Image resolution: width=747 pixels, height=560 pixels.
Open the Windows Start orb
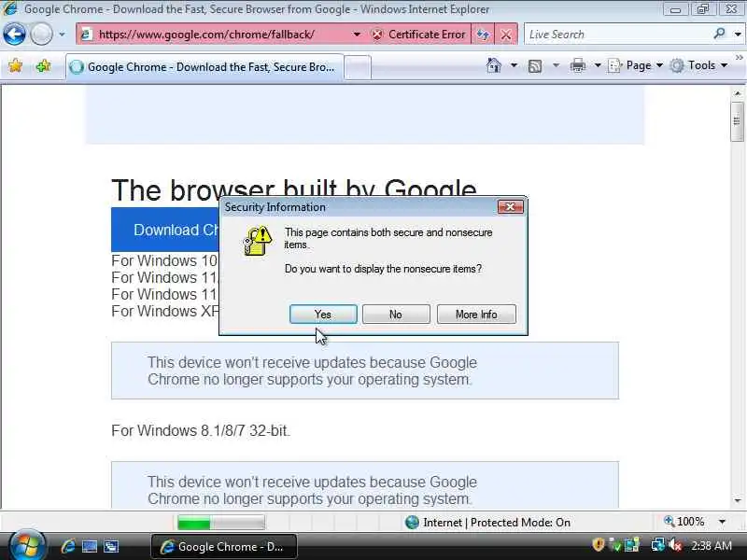26,546
